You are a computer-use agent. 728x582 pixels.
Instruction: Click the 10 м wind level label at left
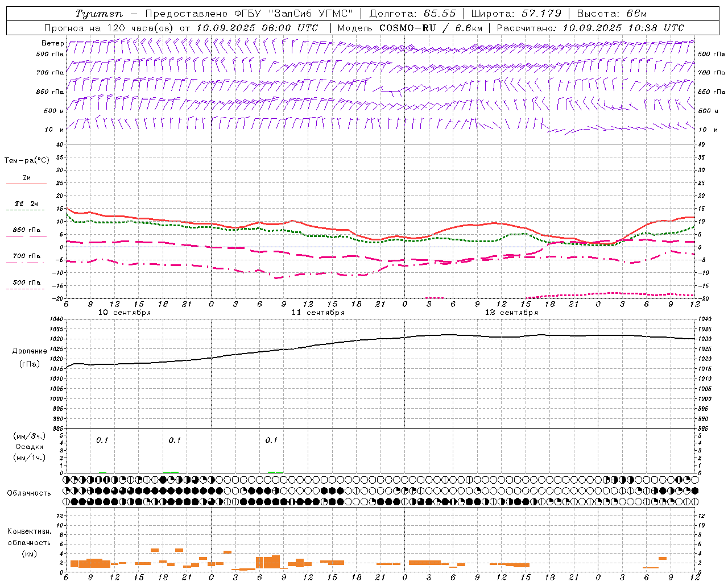(53, 130)
